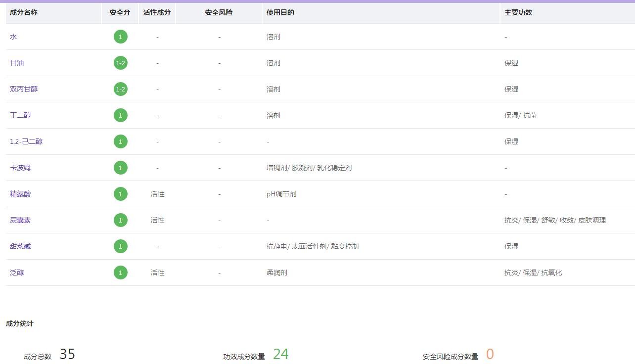The height and width of the screenshot is (364, 635).
Task: Select the safety badge in the 泛醇 row
Action: 120,273
